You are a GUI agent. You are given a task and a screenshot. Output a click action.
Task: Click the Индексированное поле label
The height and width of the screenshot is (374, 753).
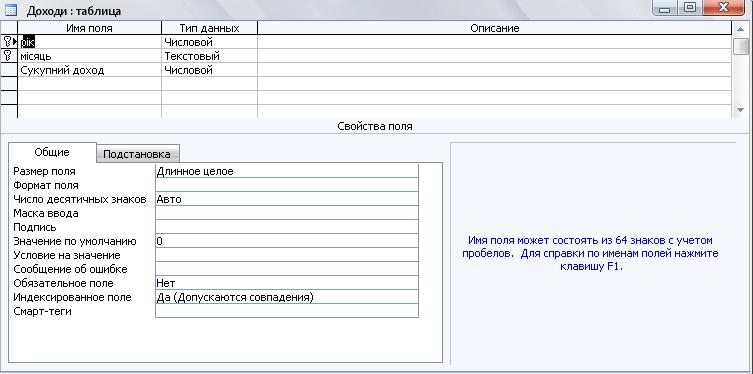tap(72, 297)
